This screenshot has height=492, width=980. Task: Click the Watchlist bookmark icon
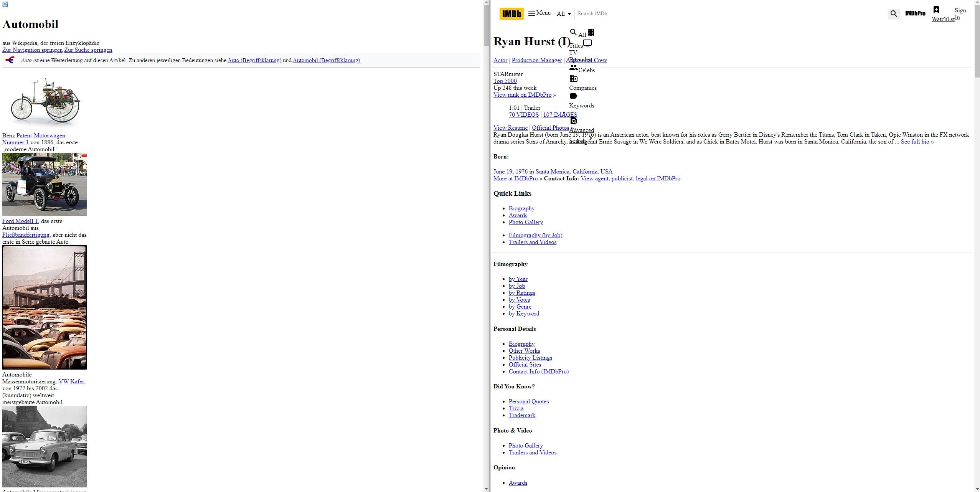(x=936, y=10)
